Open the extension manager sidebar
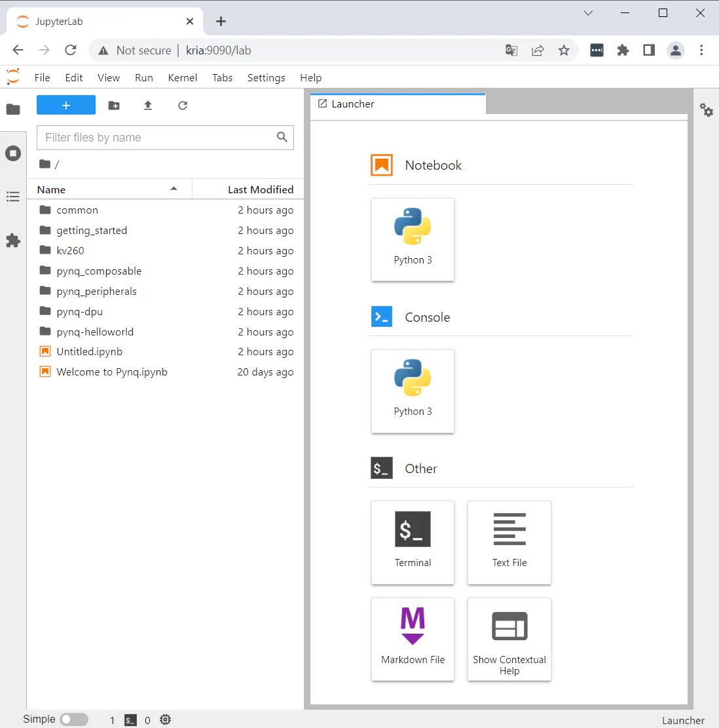 13,240
